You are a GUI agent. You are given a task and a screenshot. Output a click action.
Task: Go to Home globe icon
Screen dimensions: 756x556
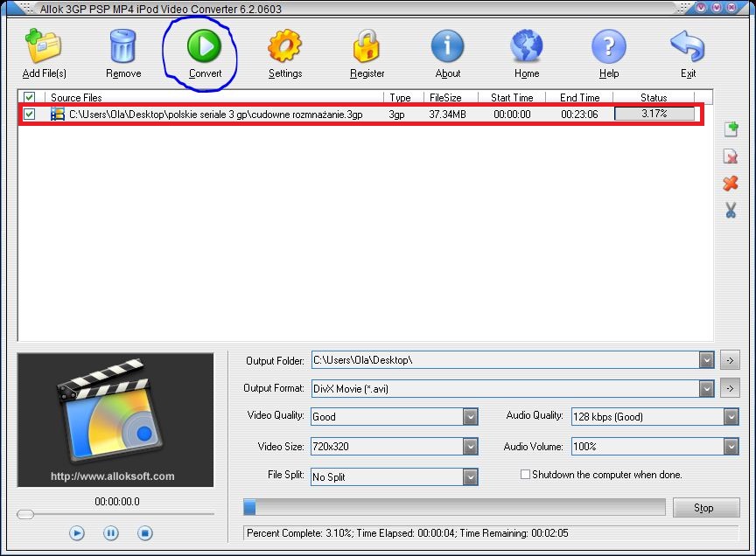coord(527,46)
